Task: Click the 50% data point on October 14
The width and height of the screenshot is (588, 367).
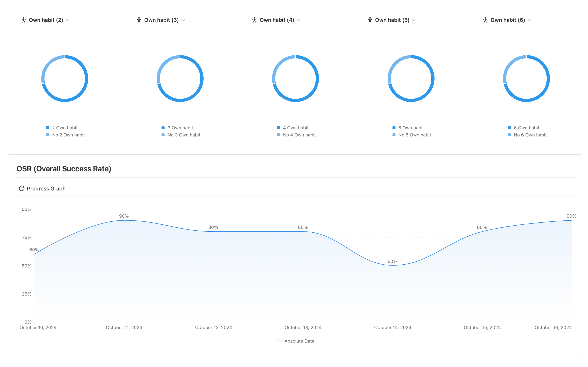Action: [x=392, y=265]
